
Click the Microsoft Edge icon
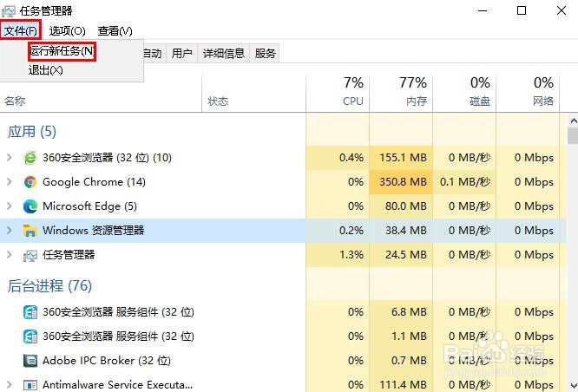pyautogui.click(x=30, y=206)
